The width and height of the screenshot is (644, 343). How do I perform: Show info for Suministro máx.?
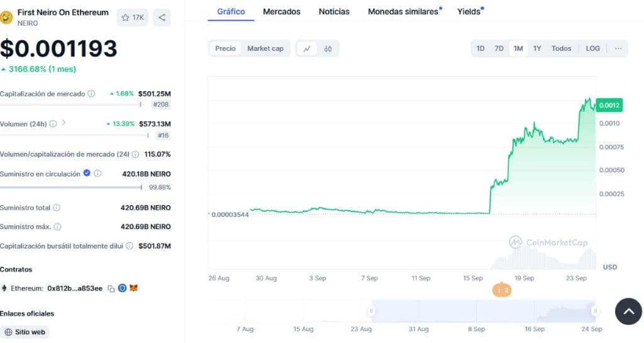click(x=57, y=227)
